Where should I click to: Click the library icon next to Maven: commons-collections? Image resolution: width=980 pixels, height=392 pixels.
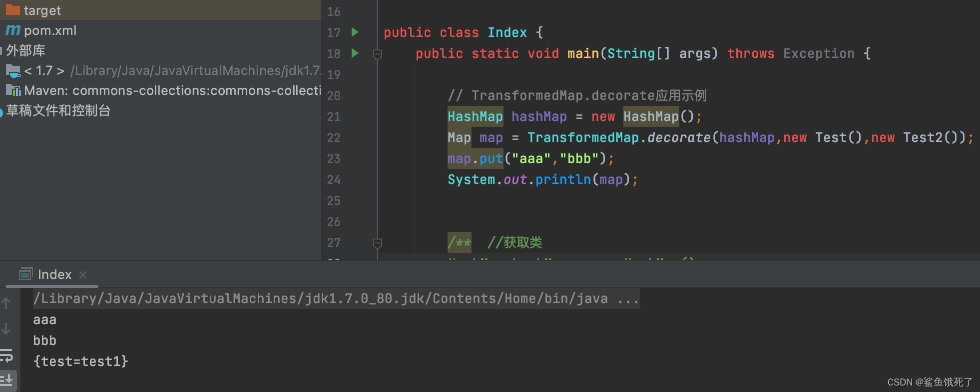[13, 90]
